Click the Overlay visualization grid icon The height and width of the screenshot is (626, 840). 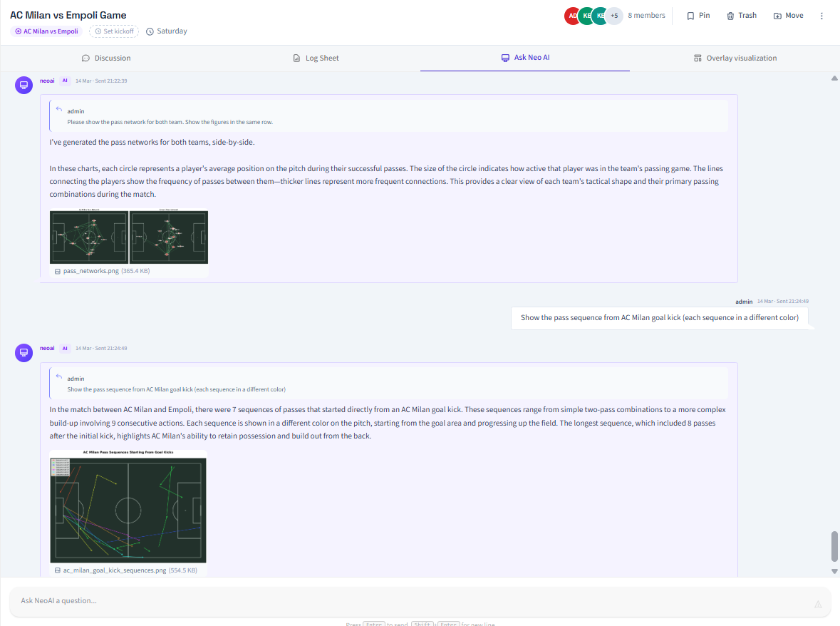point(698,58)
